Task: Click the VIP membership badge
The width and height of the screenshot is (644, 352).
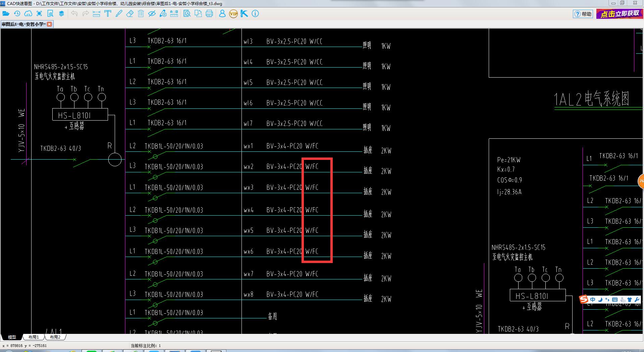Action: tap(233, 14)
